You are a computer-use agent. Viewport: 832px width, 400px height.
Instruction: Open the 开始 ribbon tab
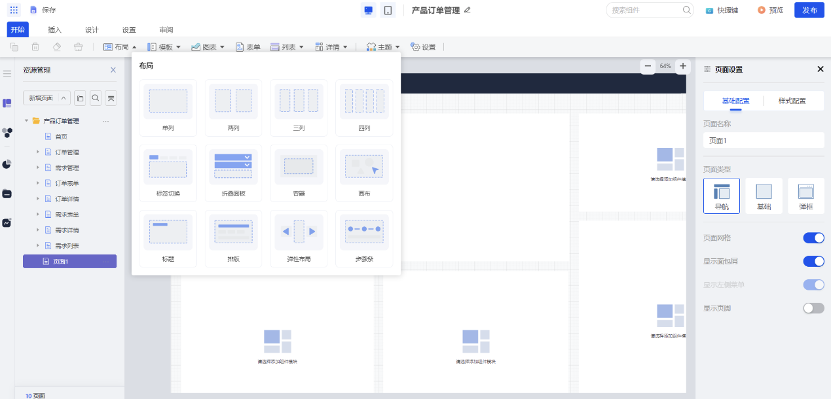point(18,30)
